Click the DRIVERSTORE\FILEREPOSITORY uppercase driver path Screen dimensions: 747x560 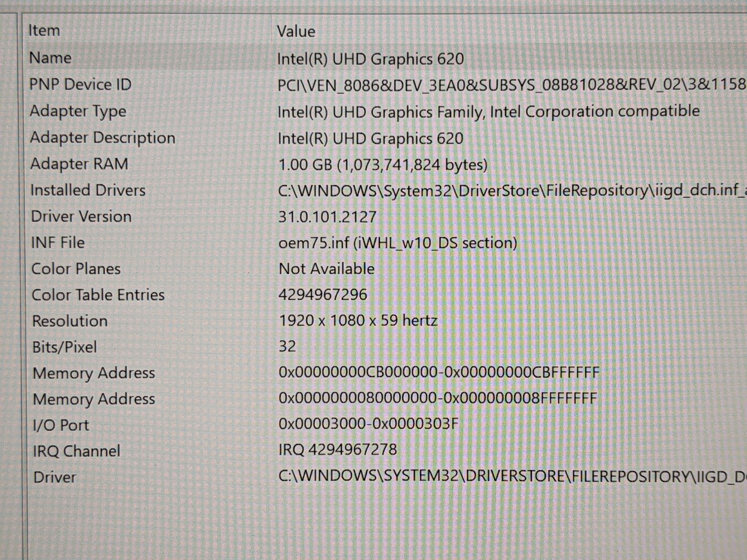click(513, 476)
